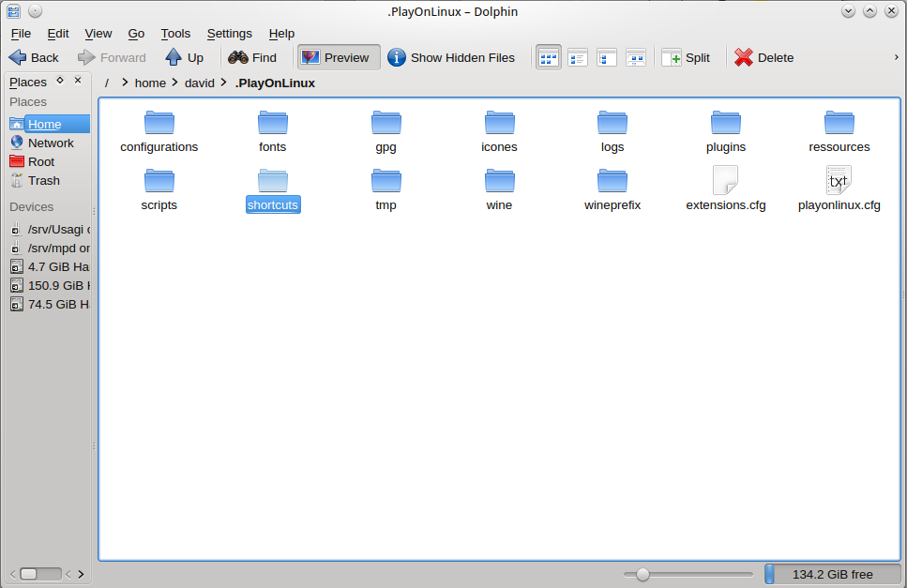Open the wineprefix folder

pyautogui.click(x=612, y=189)
